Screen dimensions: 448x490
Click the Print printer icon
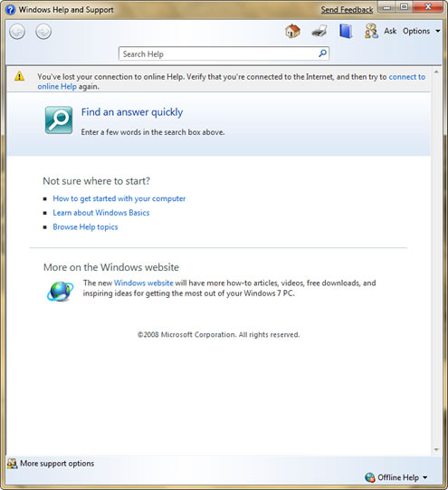pos(319,32)
